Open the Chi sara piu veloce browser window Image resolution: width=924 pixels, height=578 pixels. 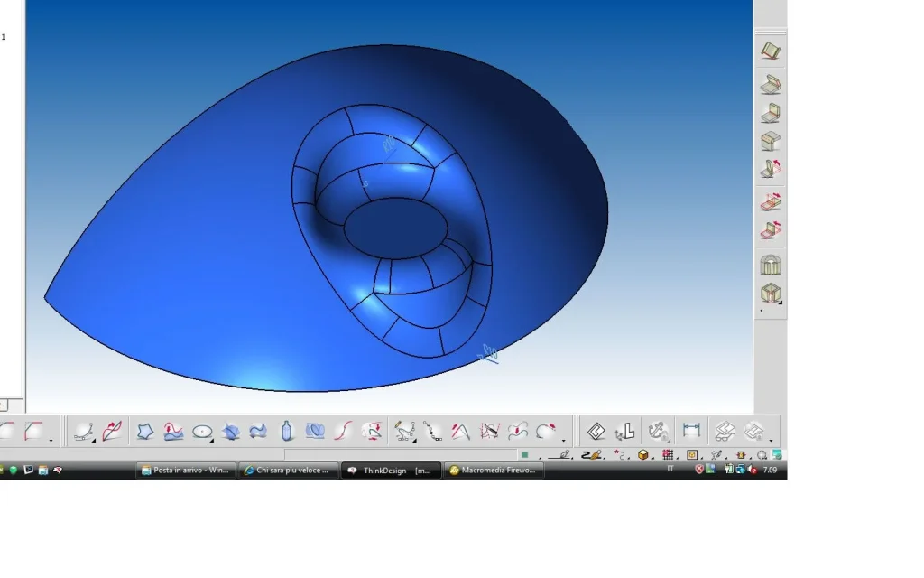pos(288,470)
